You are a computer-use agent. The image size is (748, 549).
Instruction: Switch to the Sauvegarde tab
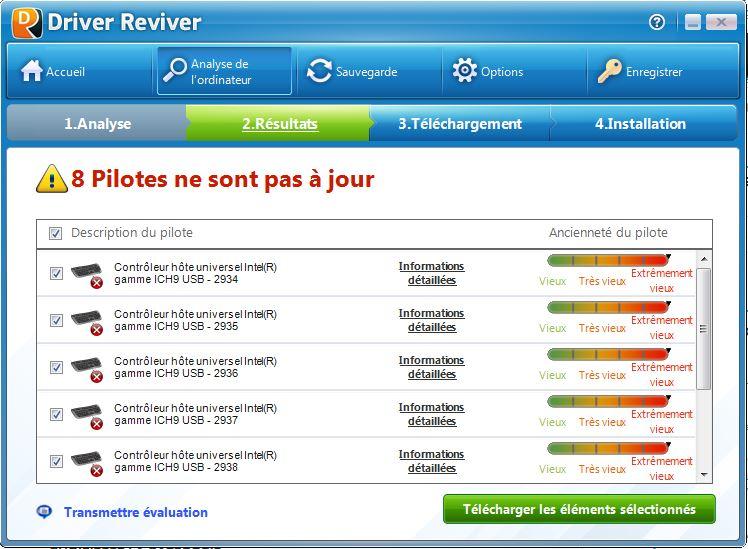point(370,71)
